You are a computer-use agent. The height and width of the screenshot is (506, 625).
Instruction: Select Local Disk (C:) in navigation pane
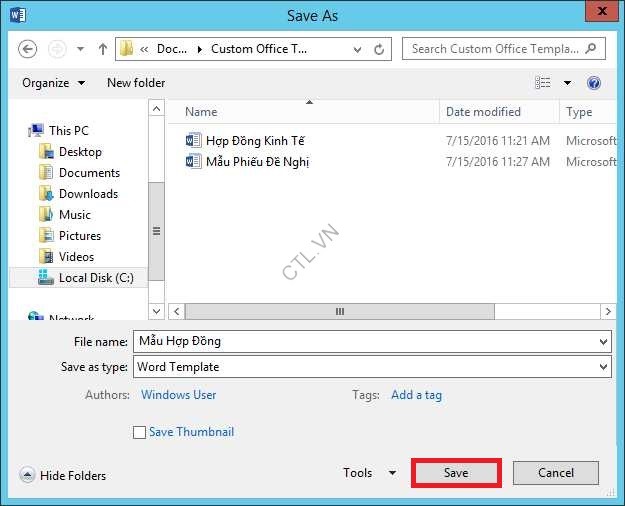96,278
